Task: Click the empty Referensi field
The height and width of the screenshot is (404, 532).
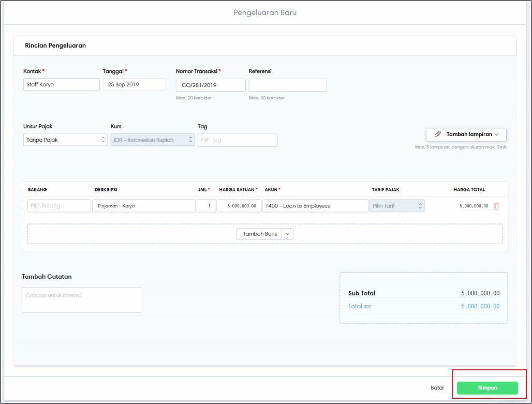Action: 288,85
